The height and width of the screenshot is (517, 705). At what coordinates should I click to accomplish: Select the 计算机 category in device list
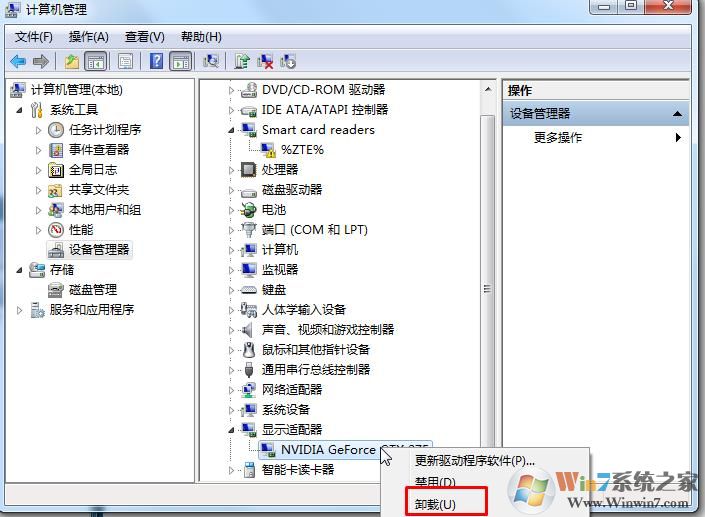tap(280, 250)
